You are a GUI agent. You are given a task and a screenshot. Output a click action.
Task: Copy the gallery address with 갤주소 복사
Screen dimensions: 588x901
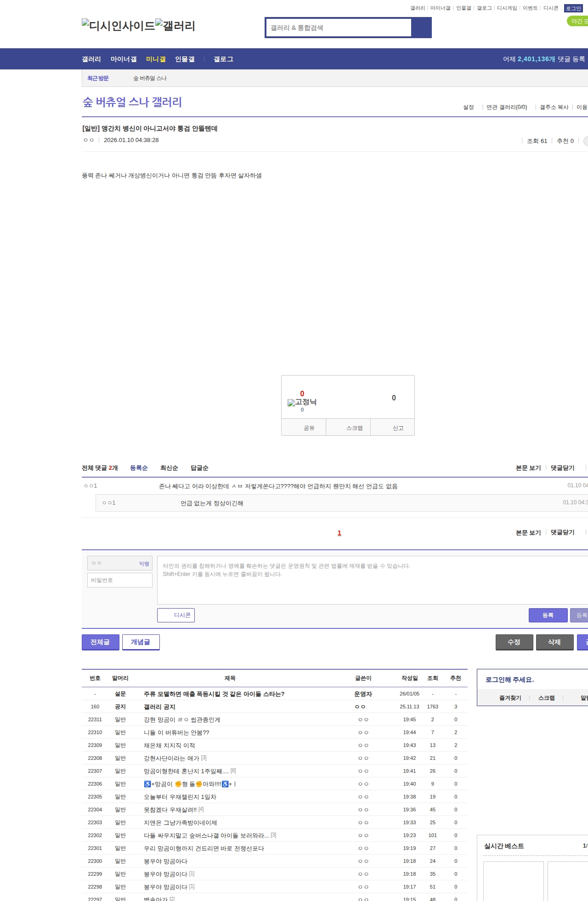click(554, 107)
